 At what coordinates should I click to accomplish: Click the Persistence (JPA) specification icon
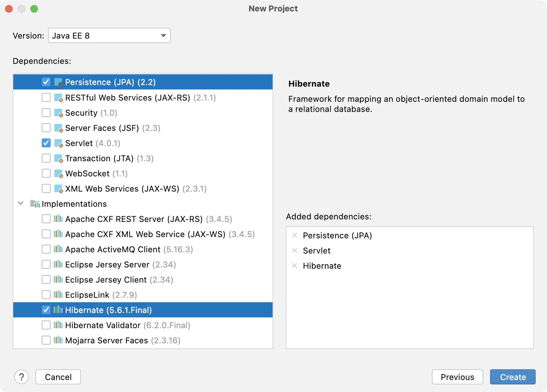click(58, 83)
